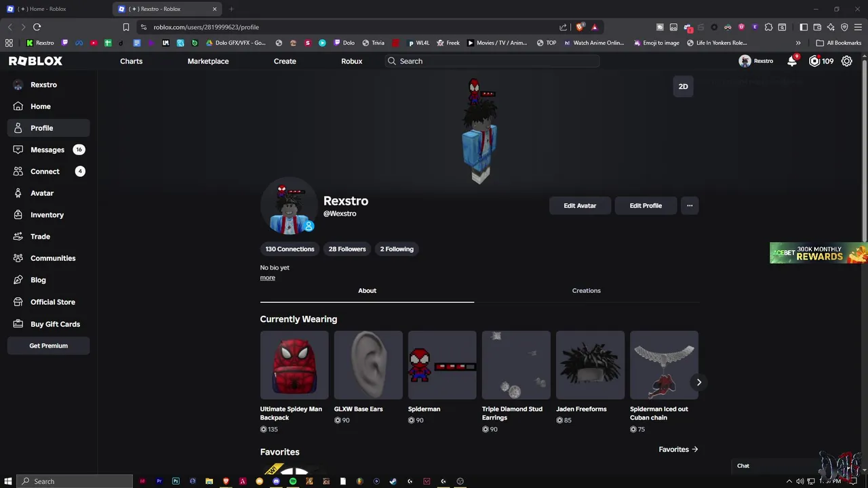
Task: Click the share icon in the address bar
Action: click(x=563, y=27)
